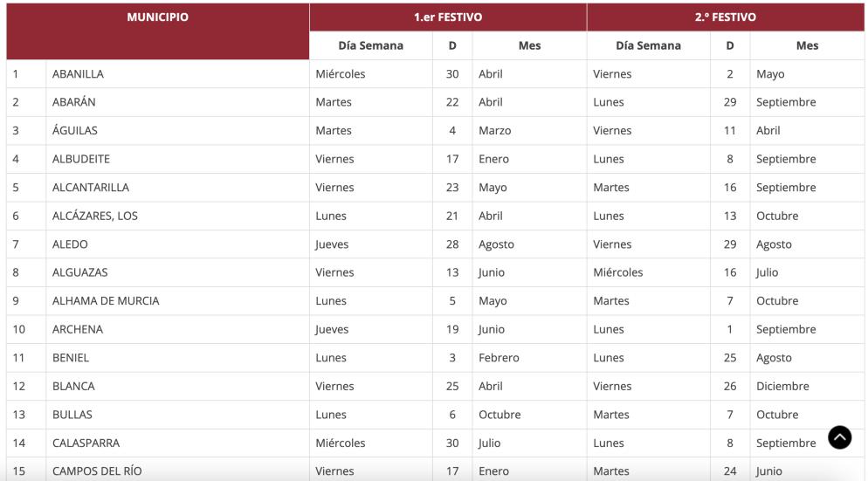Click the BLANCA municipality cell

tap(73, 386)
